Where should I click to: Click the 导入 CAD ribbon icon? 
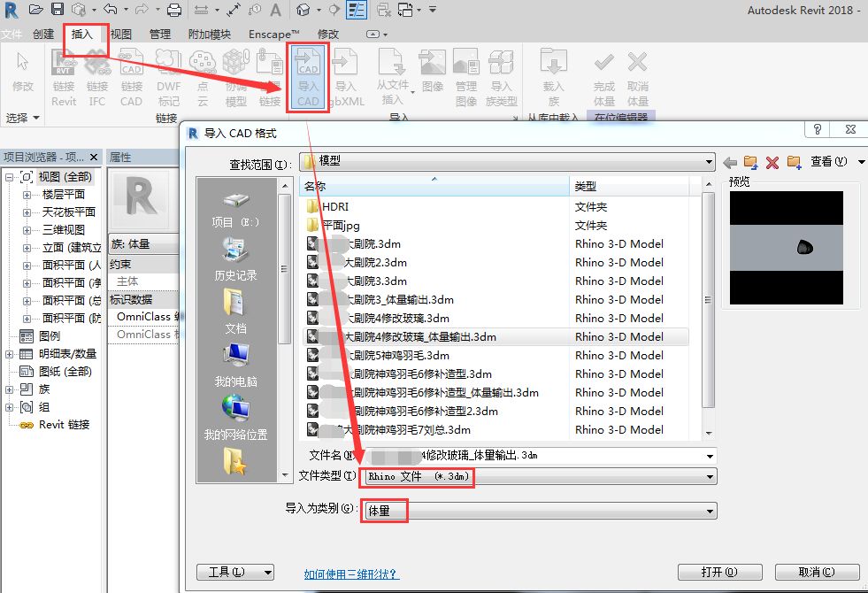[308, 78]
